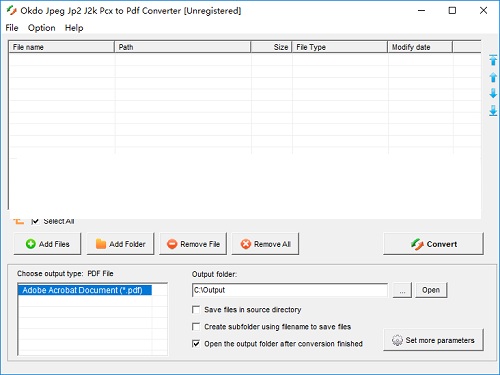Move selected file to top of list

click(x=493, y=60)
